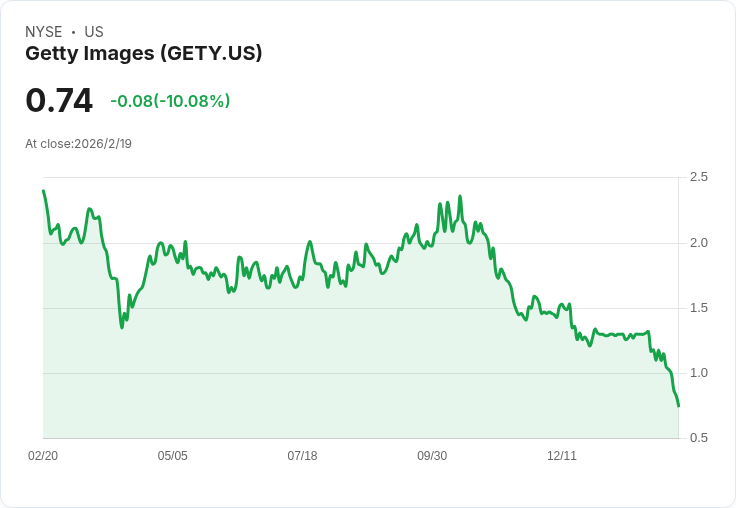Click the 2.5 price axis label

tap(698, 177)
